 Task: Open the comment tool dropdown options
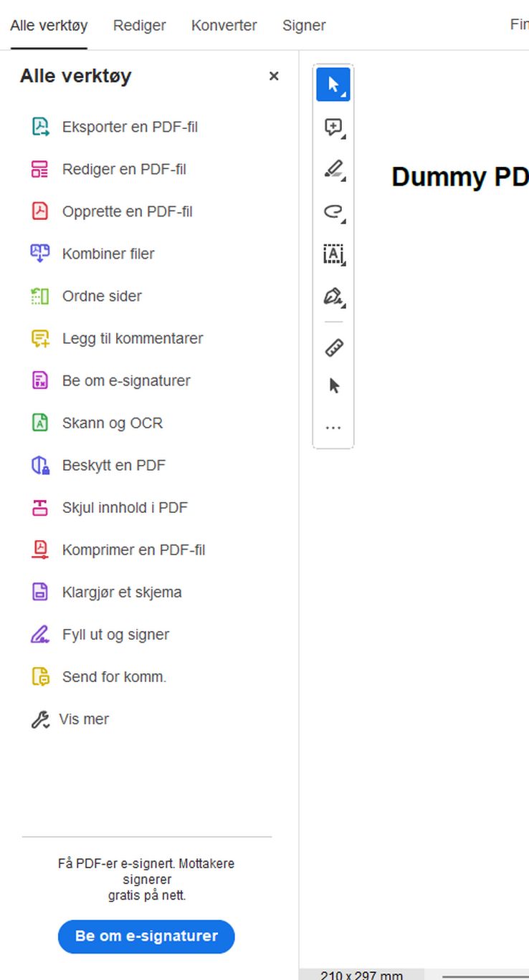(344, 136)
